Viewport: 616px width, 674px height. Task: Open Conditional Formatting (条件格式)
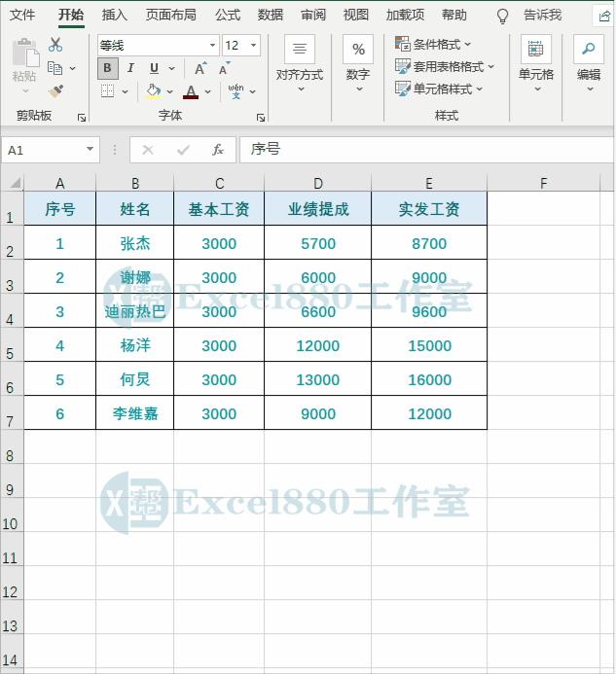pos(433,45)
